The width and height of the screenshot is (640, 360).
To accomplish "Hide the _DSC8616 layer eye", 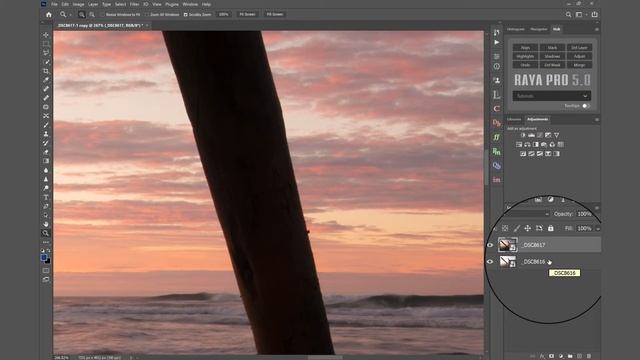I will click(490, 262).
